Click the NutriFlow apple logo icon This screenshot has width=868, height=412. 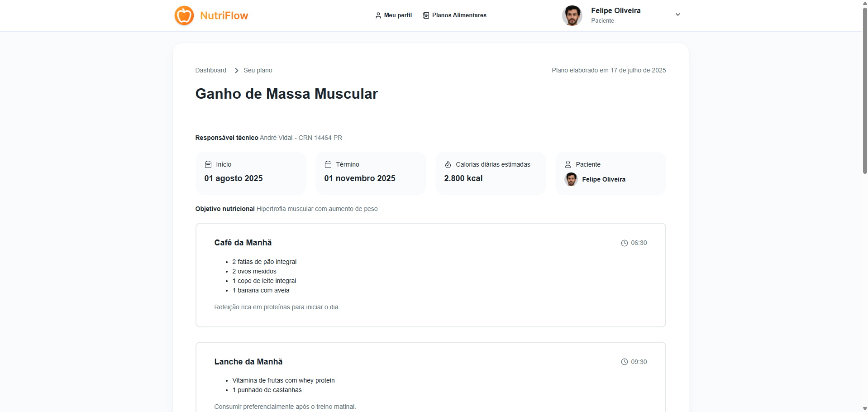pos(184,15)
